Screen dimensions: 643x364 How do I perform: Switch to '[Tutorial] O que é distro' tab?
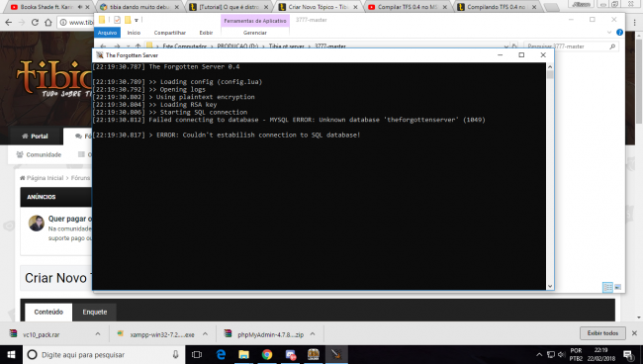click(230, 7)
